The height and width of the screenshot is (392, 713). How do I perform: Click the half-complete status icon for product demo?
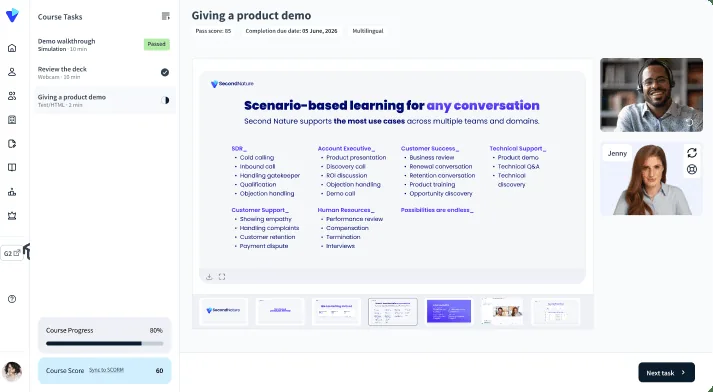coord(165,100)
